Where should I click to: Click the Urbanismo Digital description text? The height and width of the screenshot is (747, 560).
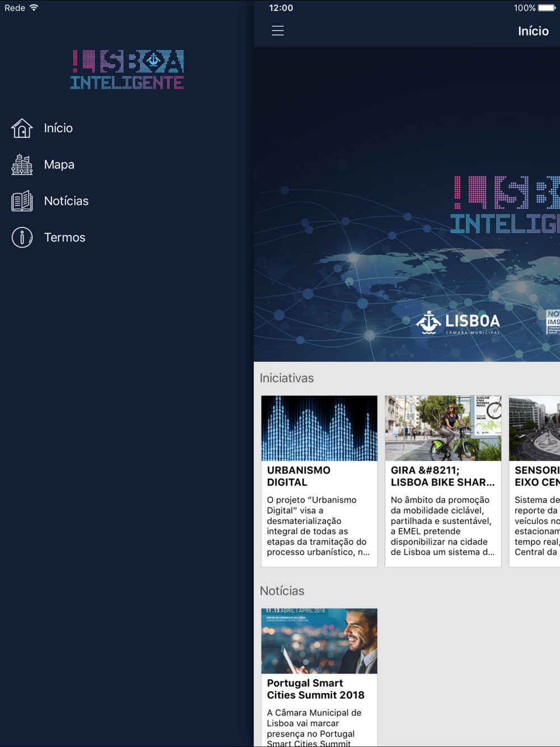[x=318, y=526]
